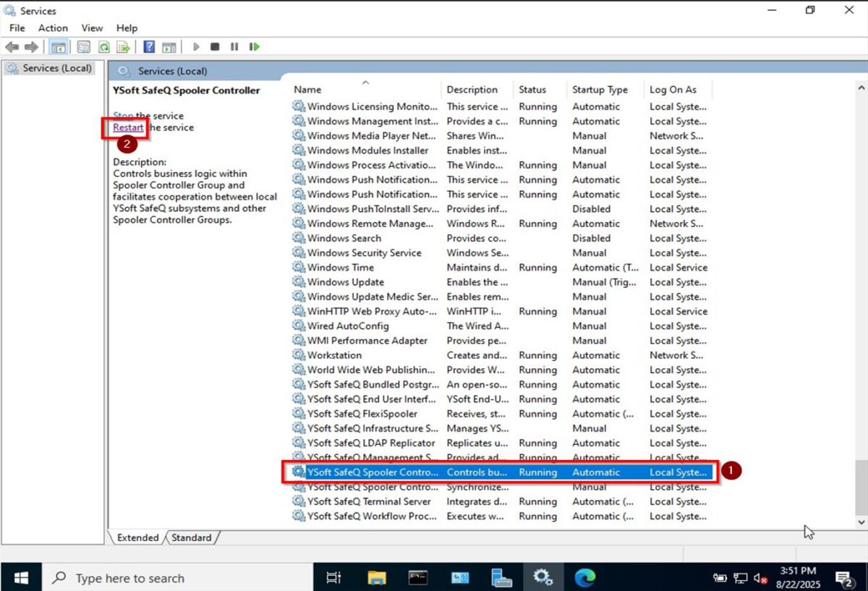Viewport: 868px width, 591px height.
Task: Open File Explorer from the taskbar
Action: pos(376,577)
